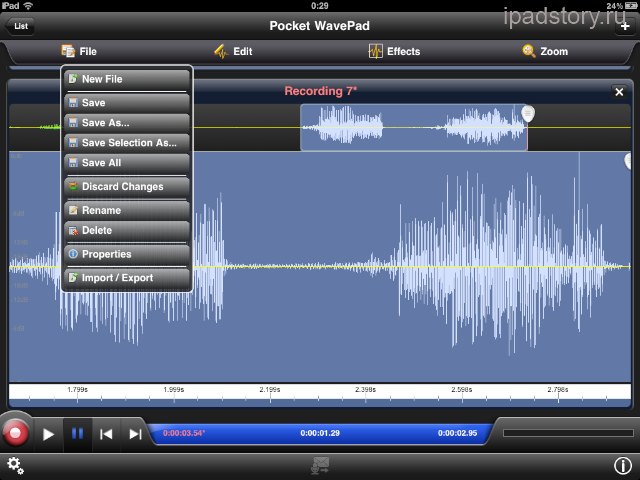Click the Recording 7* title
This screenshot has height=480, width=640.
pos(321,91)
